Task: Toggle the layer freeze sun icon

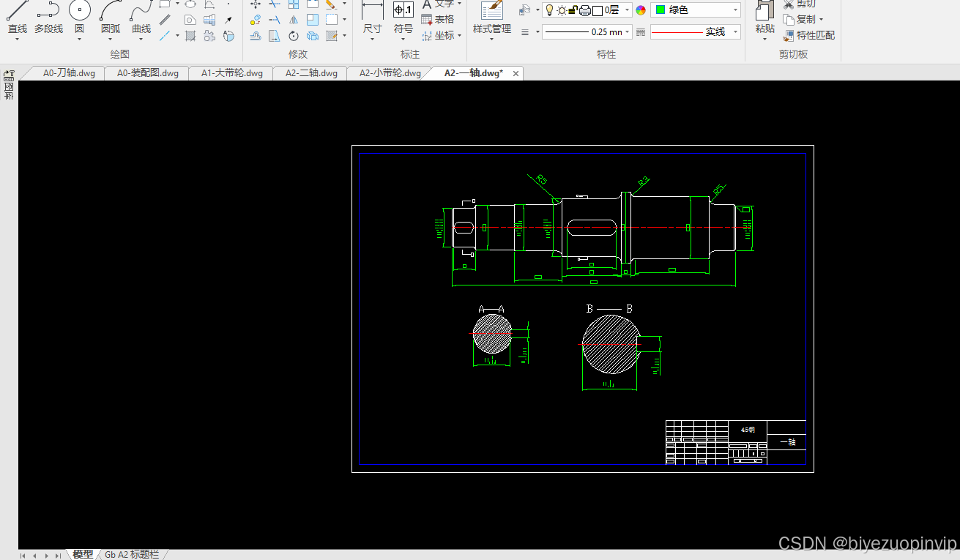Action: coord(562,10)
